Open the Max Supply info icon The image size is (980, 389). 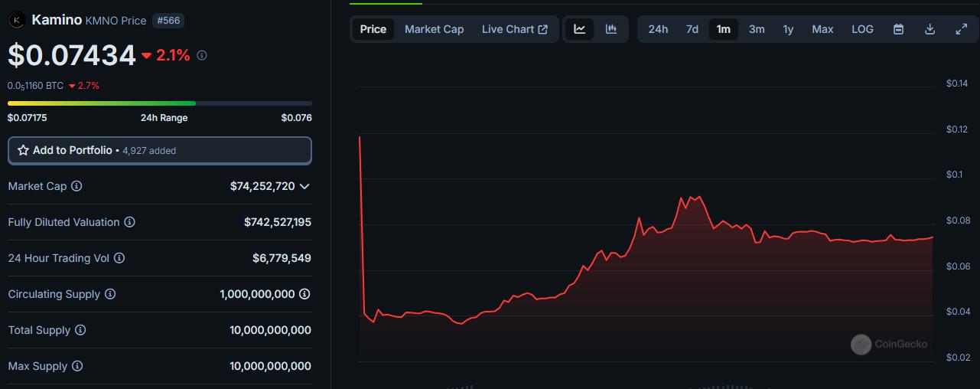[x=77, y=366]
